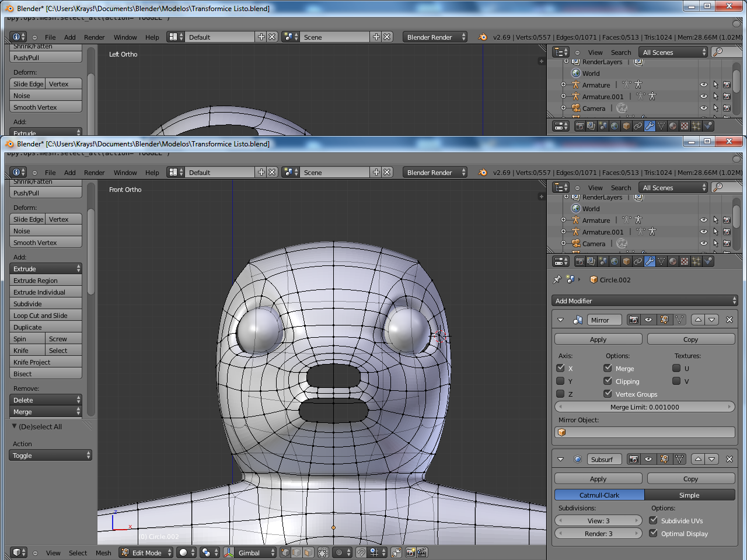
Task: Hide Armature via eye in front window outliner
Action: pyautogui.click(x=704, y=220)
